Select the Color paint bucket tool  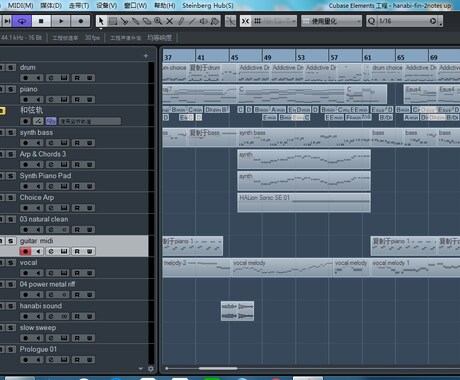click(215, 21)
